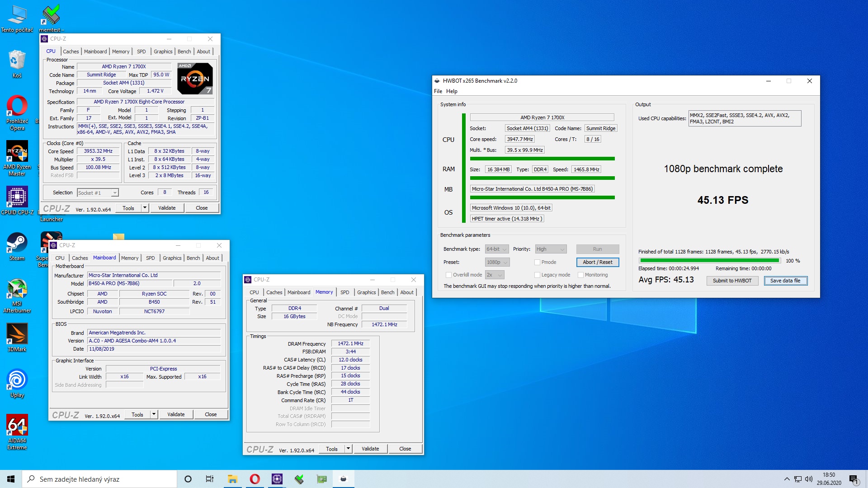The width and height of the screenshot is (868, 488).
Task: Open Cortana circle icon on taskbar
Action: 188,479
